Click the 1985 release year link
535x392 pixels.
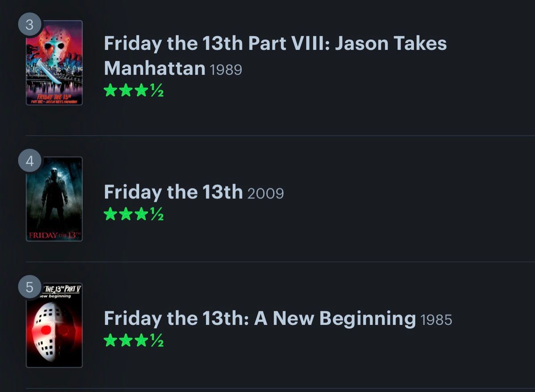point(436,320)
